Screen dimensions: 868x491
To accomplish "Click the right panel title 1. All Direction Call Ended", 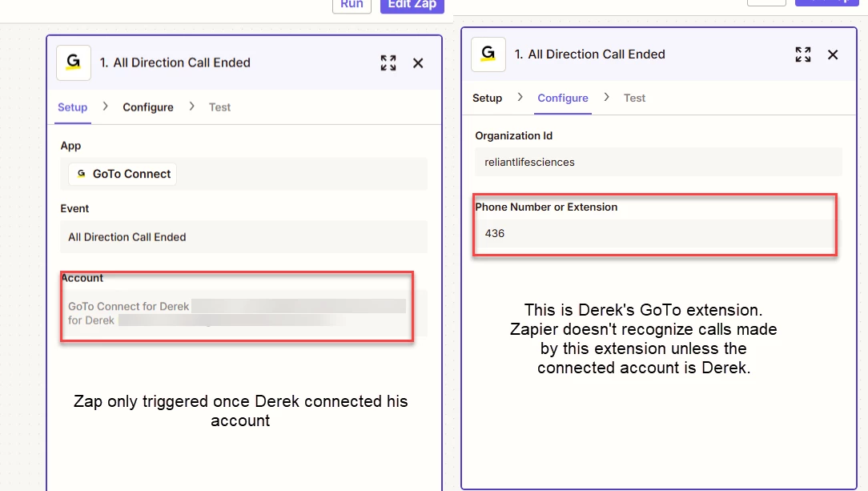I will point(589,54).
